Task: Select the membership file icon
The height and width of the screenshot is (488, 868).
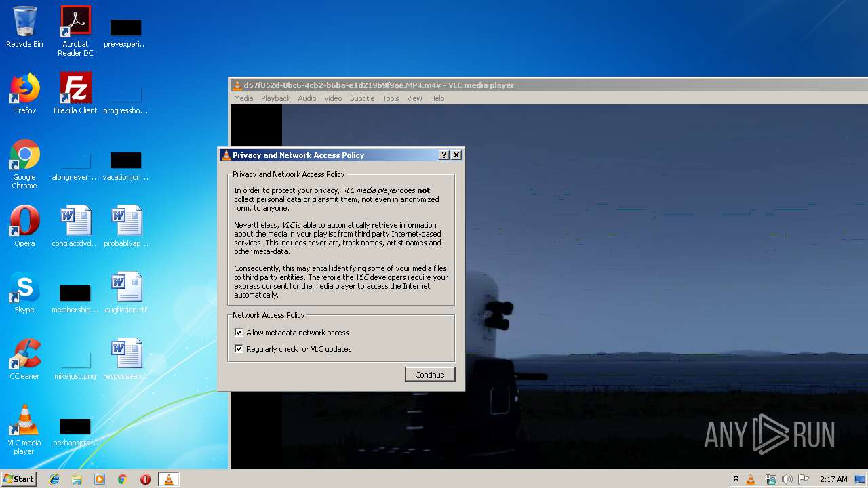Action: tap(75, 298)
